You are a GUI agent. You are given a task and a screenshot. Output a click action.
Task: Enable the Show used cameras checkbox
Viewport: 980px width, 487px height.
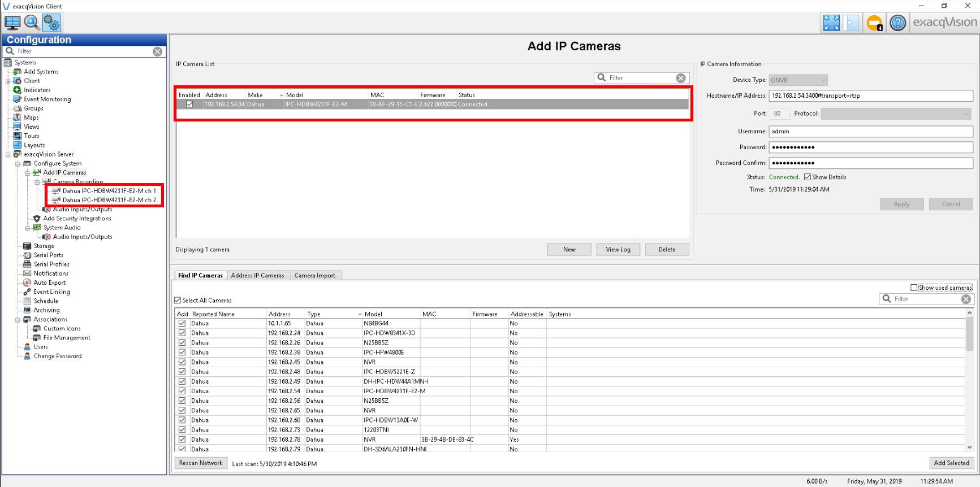tap(914, 288)
